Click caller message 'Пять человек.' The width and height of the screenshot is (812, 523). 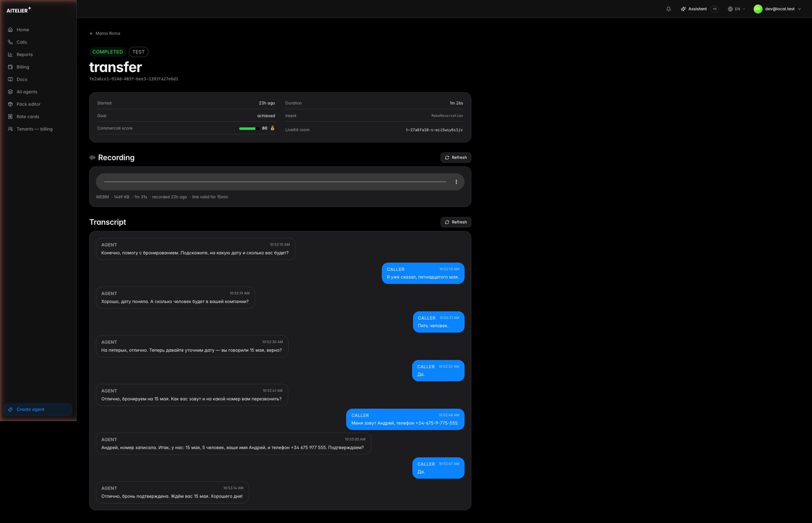tap(438, 322)
